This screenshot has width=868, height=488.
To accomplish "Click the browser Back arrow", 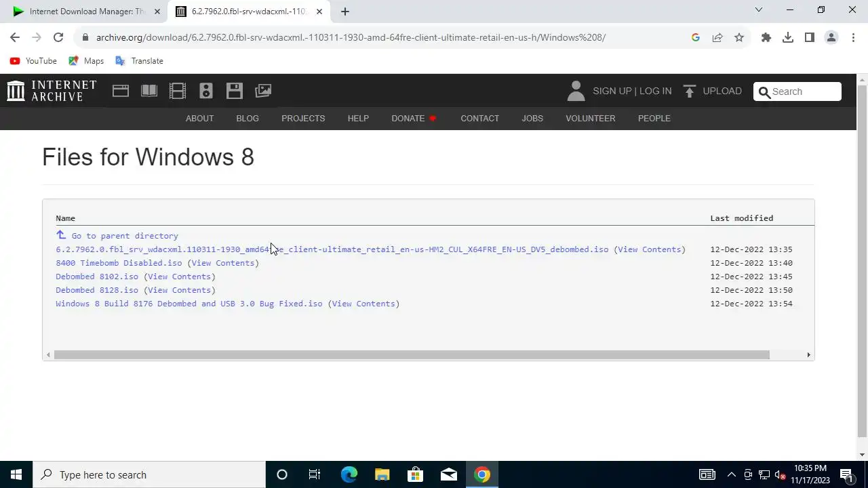I will 15,37.
